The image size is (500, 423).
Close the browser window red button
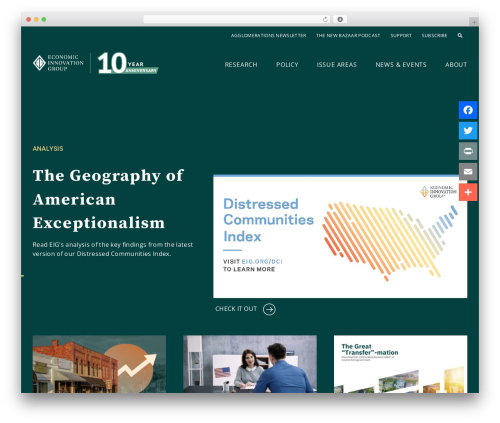pos(29,19)
